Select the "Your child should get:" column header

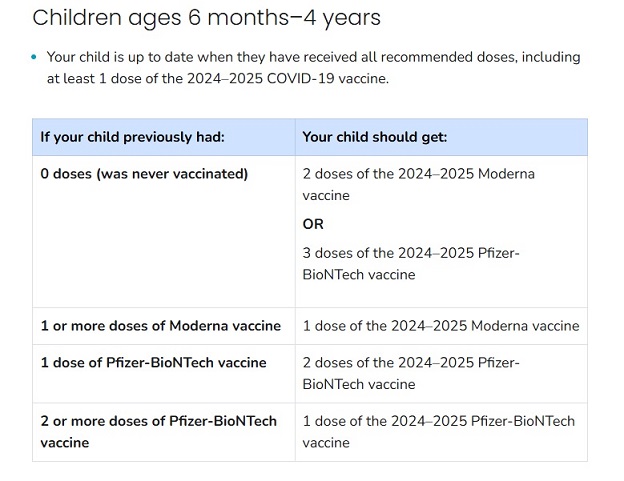pyautogui.click(x=375, y=137)
